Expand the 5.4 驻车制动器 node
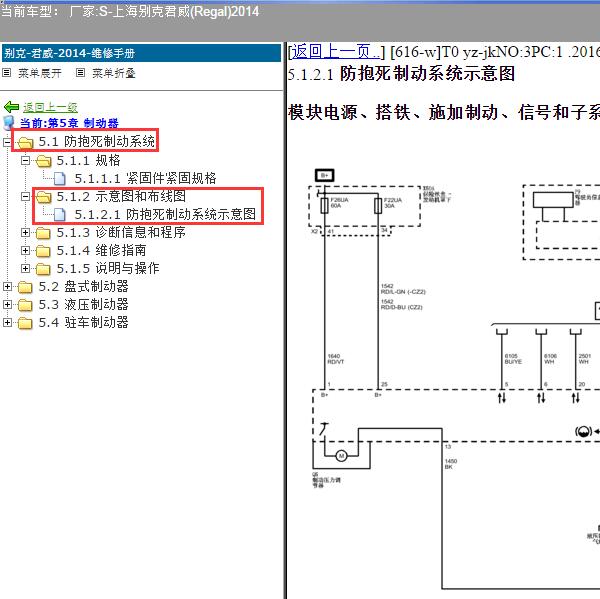 point(7,322)
